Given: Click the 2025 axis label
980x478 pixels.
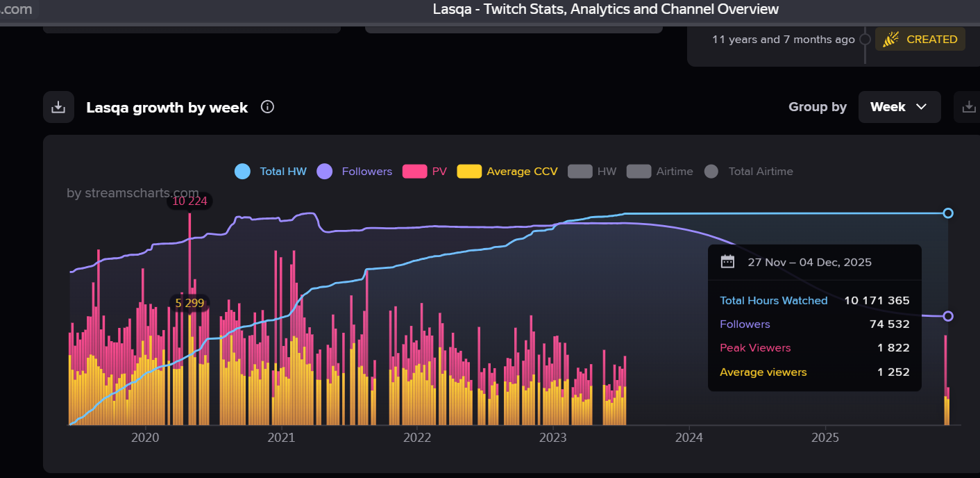Looking at the screenshot, I should [x=825, y=438].
